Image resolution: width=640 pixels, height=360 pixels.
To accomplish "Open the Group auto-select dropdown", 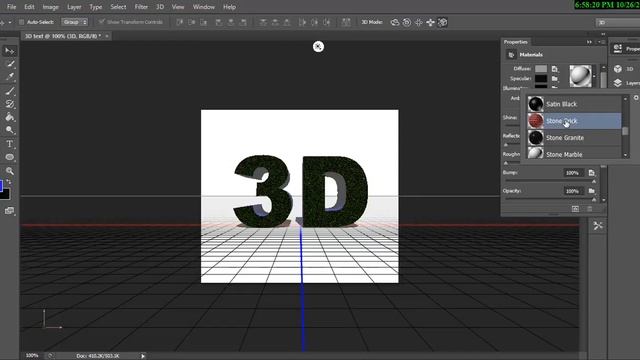I will [74, 22].
